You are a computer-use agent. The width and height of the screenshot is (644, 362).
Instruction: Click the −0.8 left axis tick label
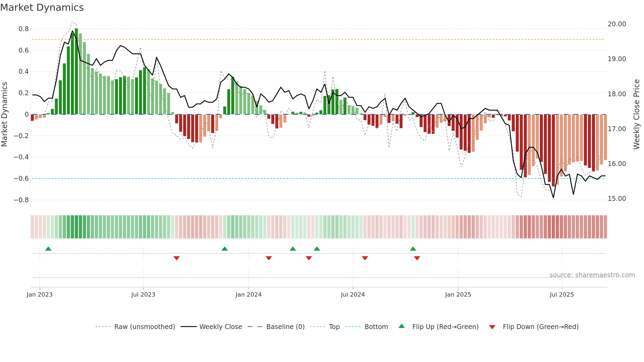point(21,200)
